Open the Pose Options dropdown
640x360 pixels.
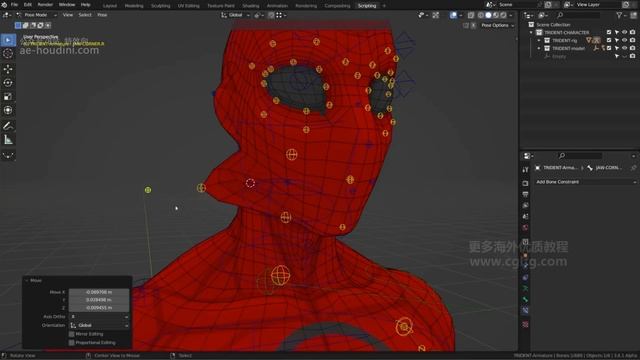click(497, 25)
